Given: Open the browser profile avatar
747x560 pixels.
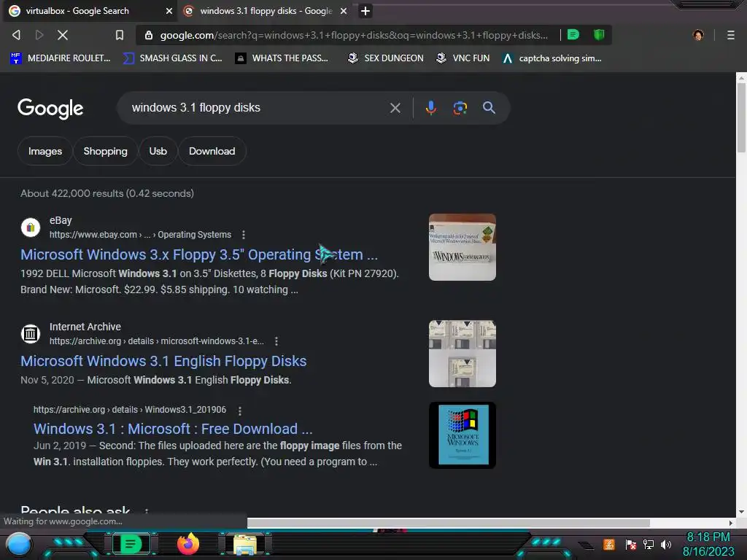Looking at the screenshot, I should click(x=698, y=35).
